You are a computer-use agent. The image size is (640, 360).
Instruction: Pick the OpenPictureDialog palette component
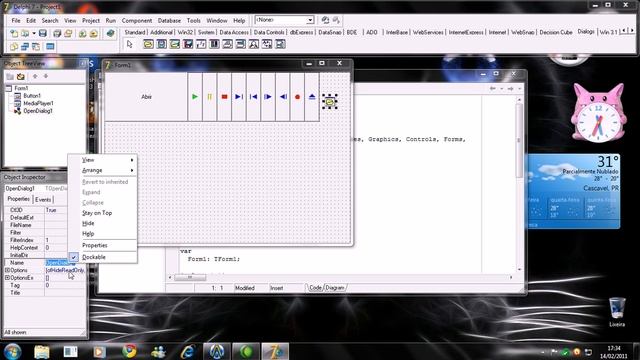[175, 44]
